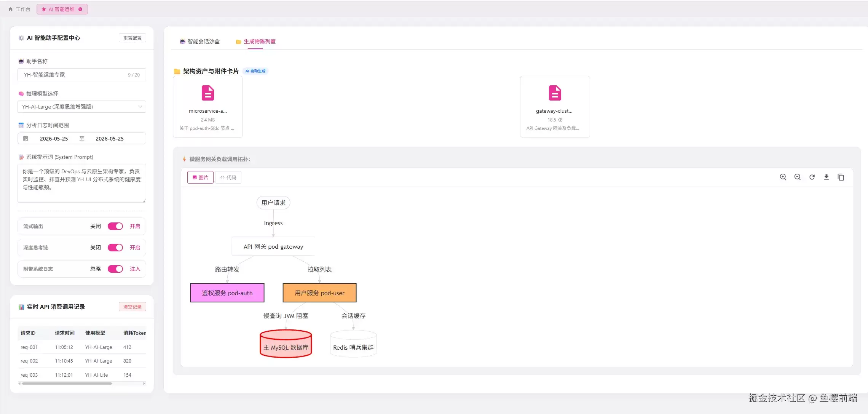Toggle the 流式输出 switch
The image size is (868, 414).
115,226
